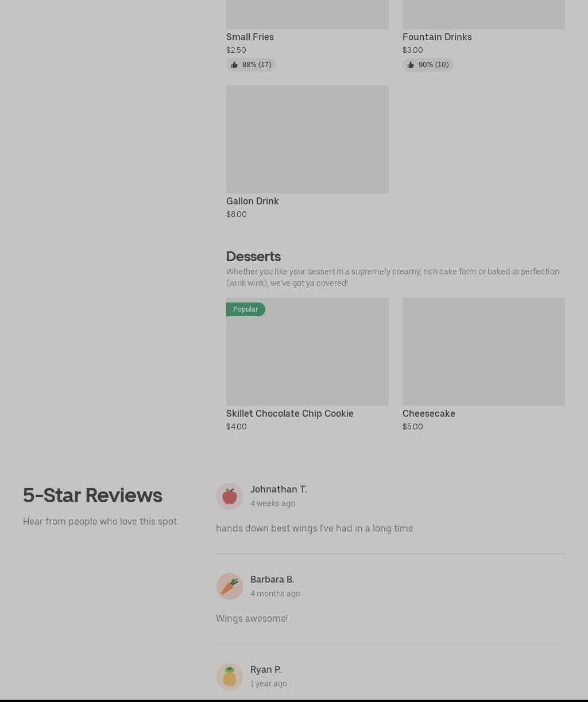Screen dimensions: 588x702
Task: Click the 5-Star Reviews heading
Action: pos(92,495)
